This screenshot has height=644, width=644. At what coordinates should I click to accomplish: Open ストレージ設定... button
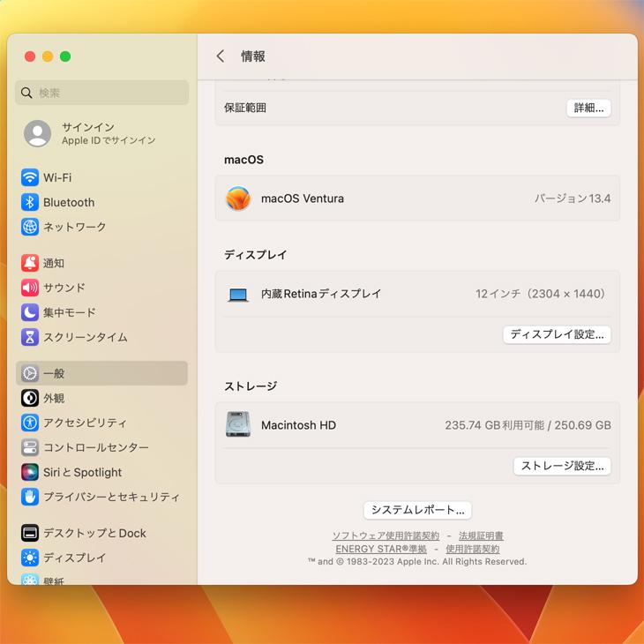(562, 466)
